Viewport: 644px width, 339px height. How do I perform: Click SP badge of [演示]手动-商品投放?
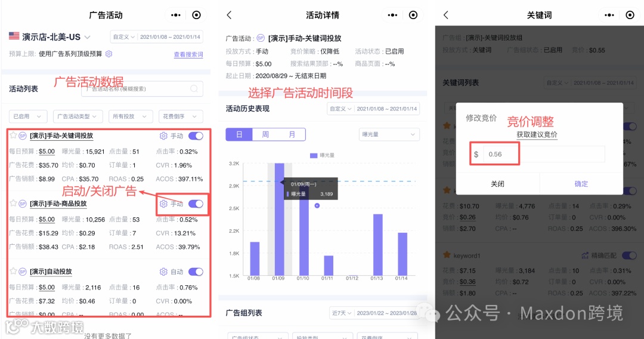23,204
